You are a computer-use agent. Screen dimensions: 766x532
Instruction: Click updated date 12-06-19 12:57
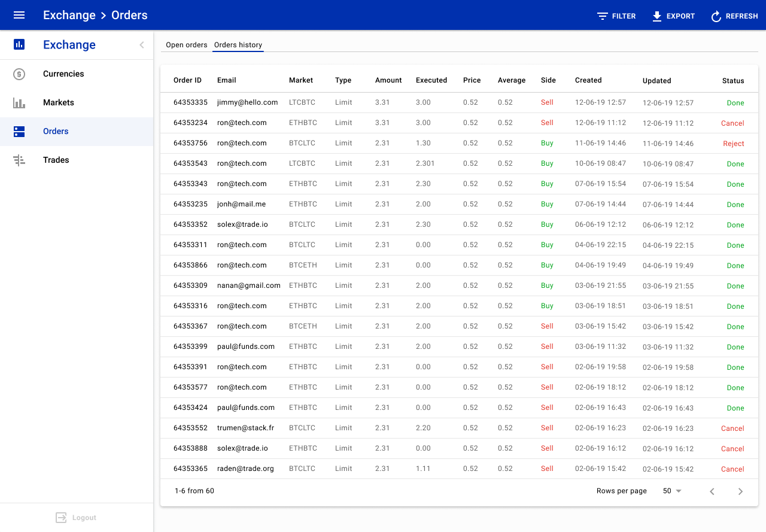[668, 103]
